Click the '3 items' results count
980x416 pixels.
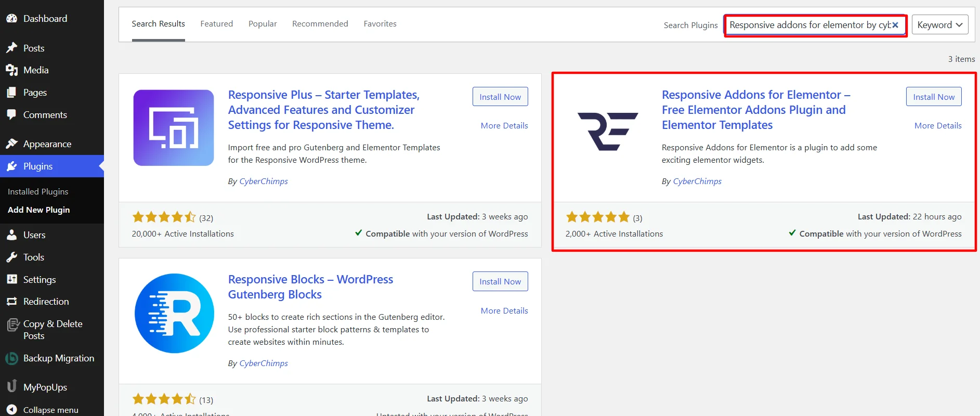pos(961,59)
